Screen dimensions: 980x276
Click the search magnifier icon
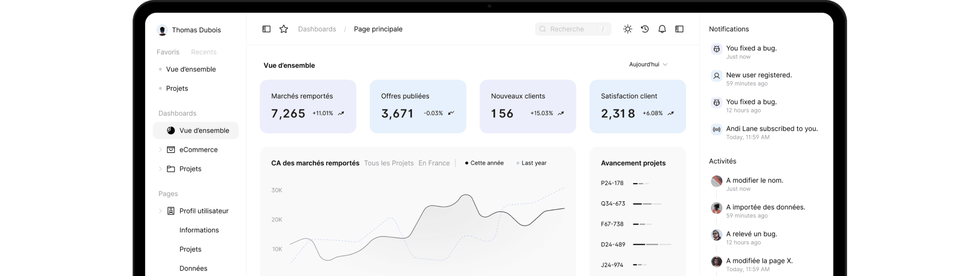[x=542, y=29]
